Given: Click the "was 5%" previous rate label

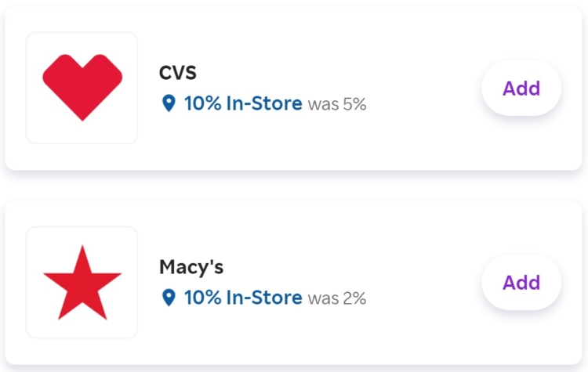Looking at the screenshot, I should tap(337, 104).
